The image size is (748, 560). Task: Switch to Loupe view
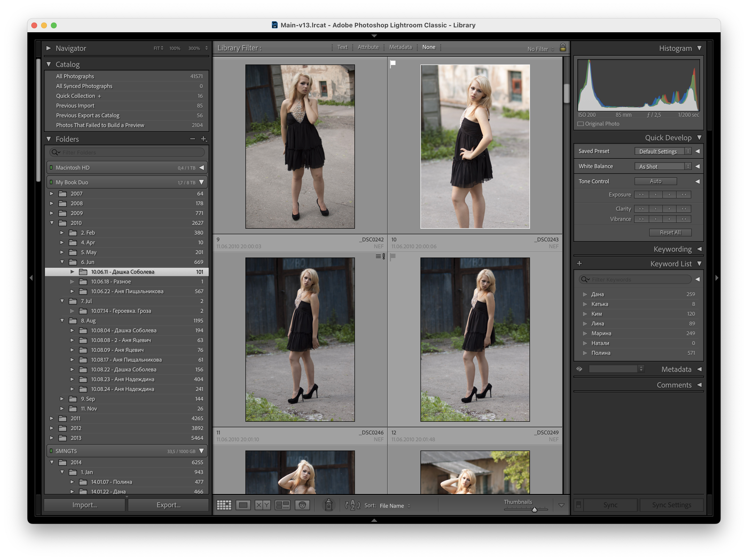point(243,505)
